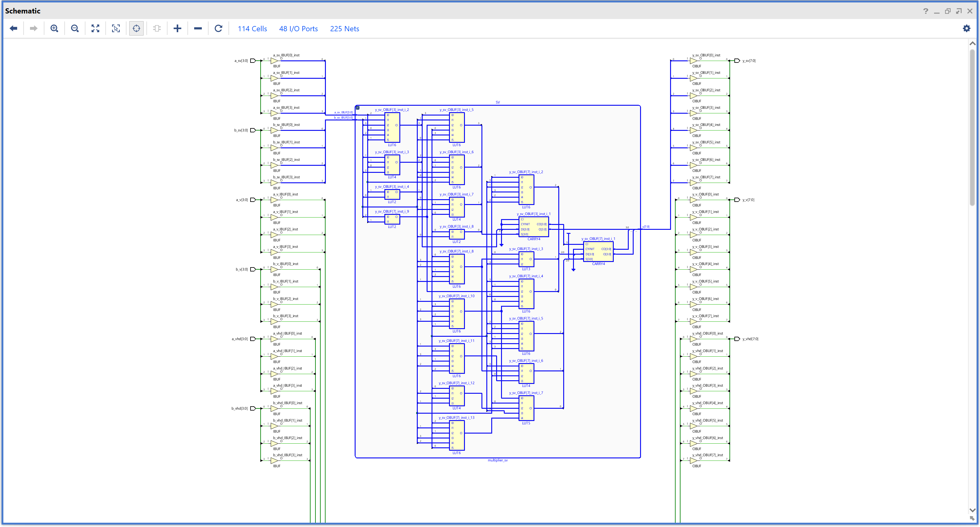This screenshot has width=980, height=527.
Task: Open the 225 Nets link
Action: tap(344, 29)
